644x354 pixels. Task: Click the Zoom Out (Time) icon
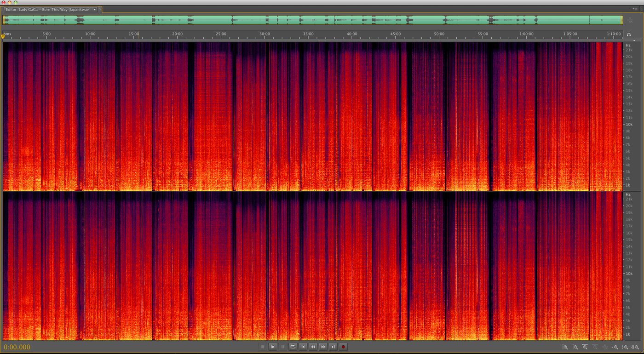coord(595,348)
